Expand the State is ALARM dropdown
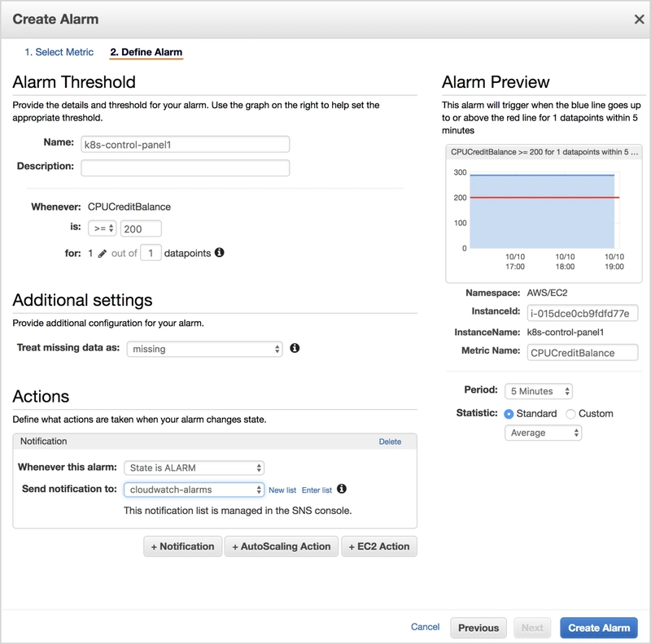Viewport: 651px width, 644px height. click(x=194, y=468)
